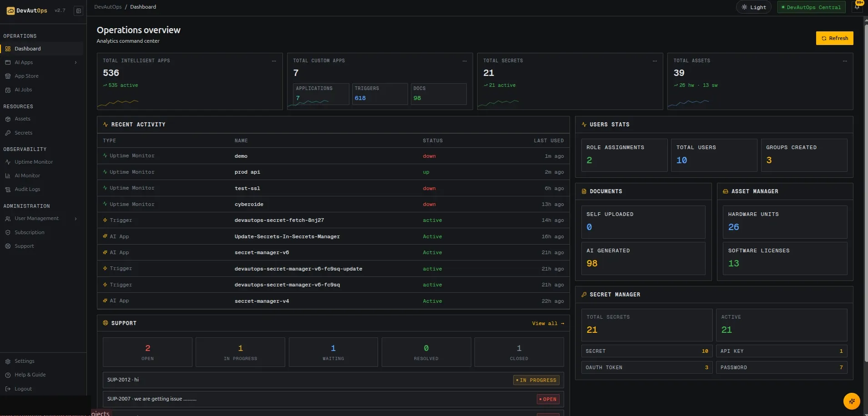Go to Dashboard in the sidebar

pos(42,49)
